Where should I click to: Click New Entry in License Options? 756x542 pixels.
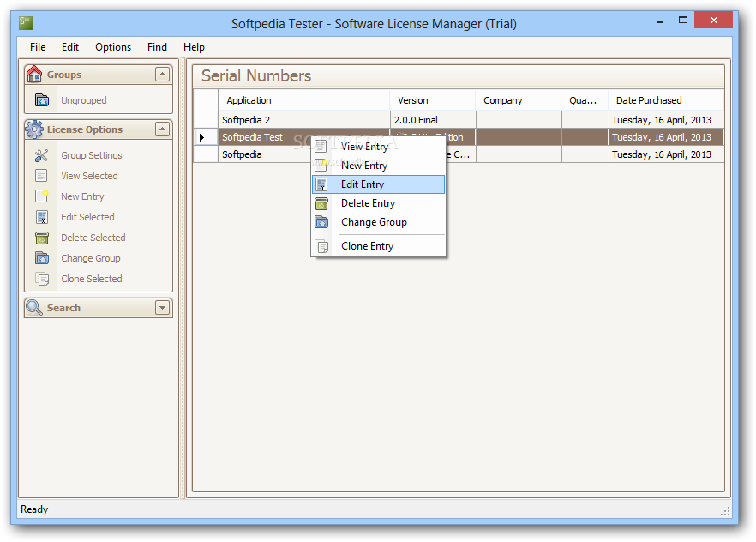point(82,196)
